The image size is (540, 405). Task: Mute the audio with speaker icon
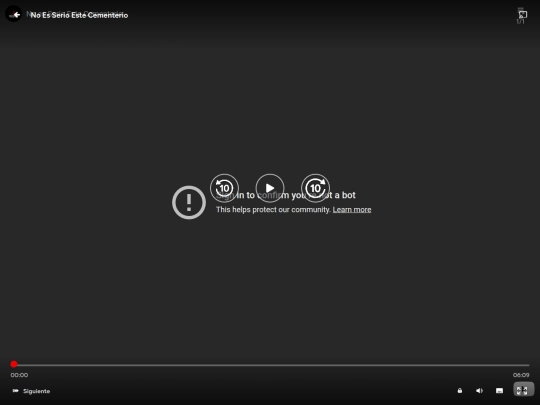479,391
